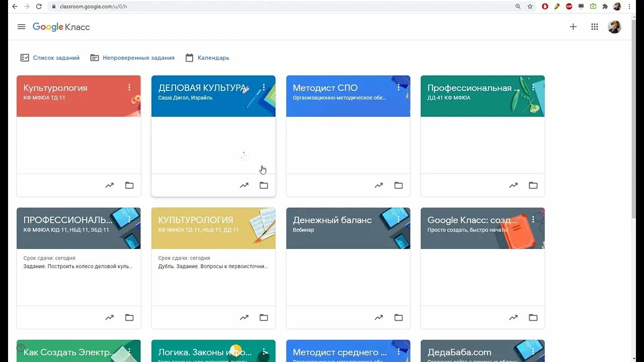The image size is (644, 362).
Task: Open gradebook for Культурология КФ МФЮА ТД-11 card
Action: (x=109, y=186)
